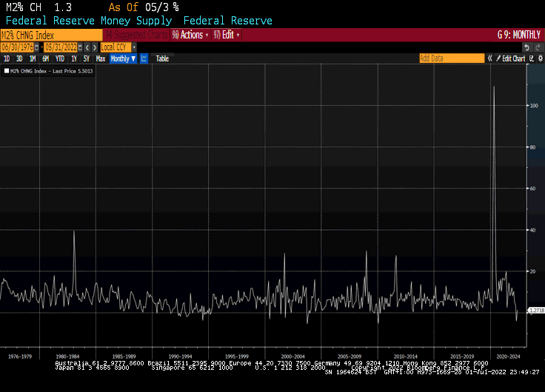Expand the Local CCY currency dropdown
Image resolution: width=545 pixels, height=392 pixels.
coord(118,47)
